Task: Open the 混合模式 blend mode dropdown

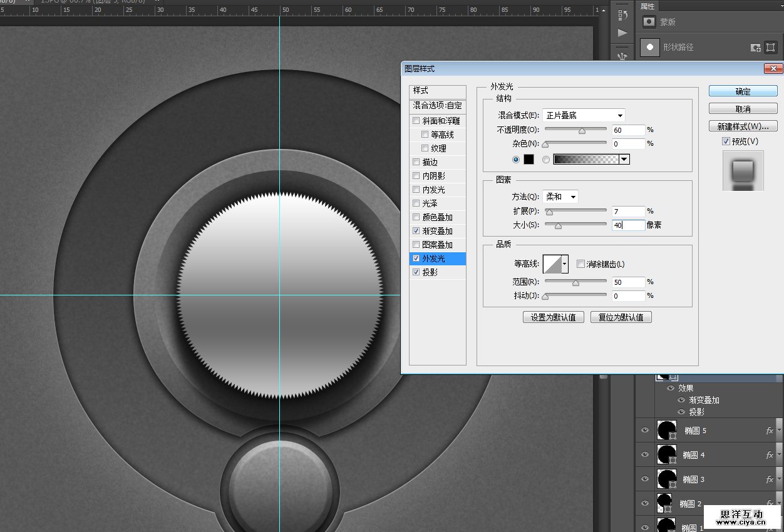Action: [584, 115]
